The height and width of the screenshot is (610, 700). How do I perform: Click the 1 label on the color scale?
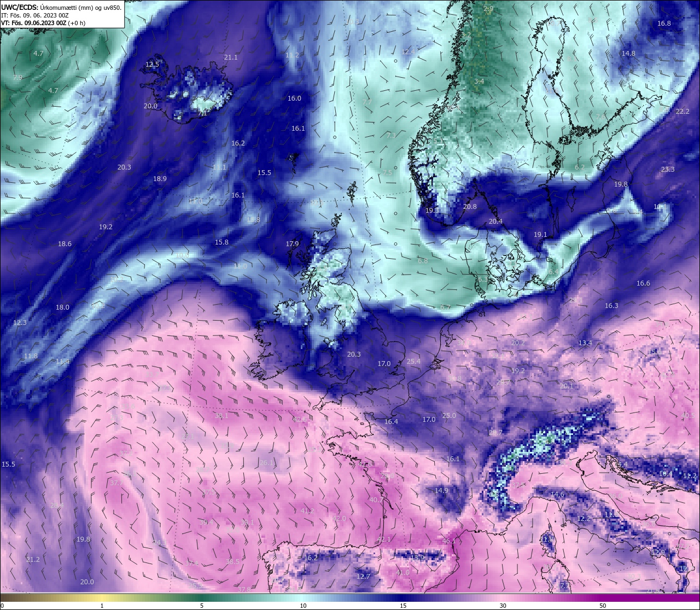(x=102, y=606)
